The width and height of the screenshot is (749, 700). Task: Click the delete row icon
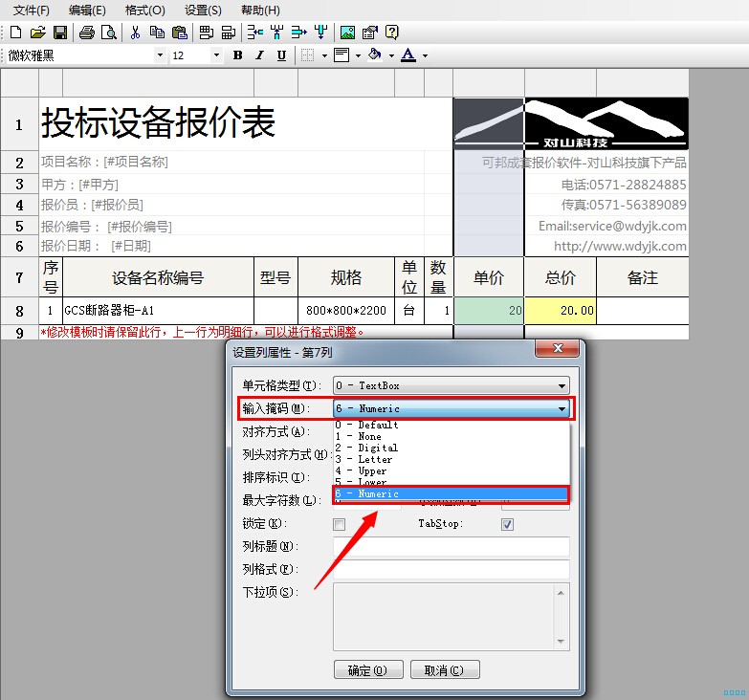point(299,33)
